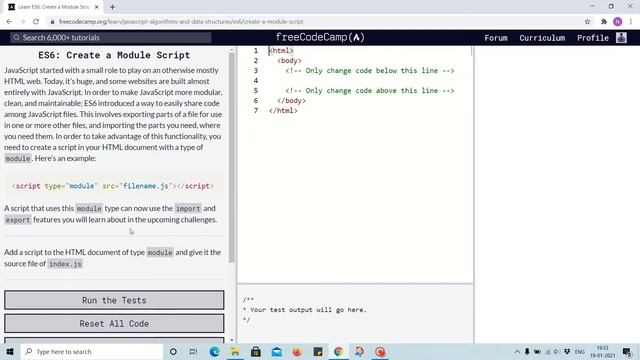The height and width of the screenshot is (360, 640).
Task: Open the Windows Start menu
Action: click(10, 351)
